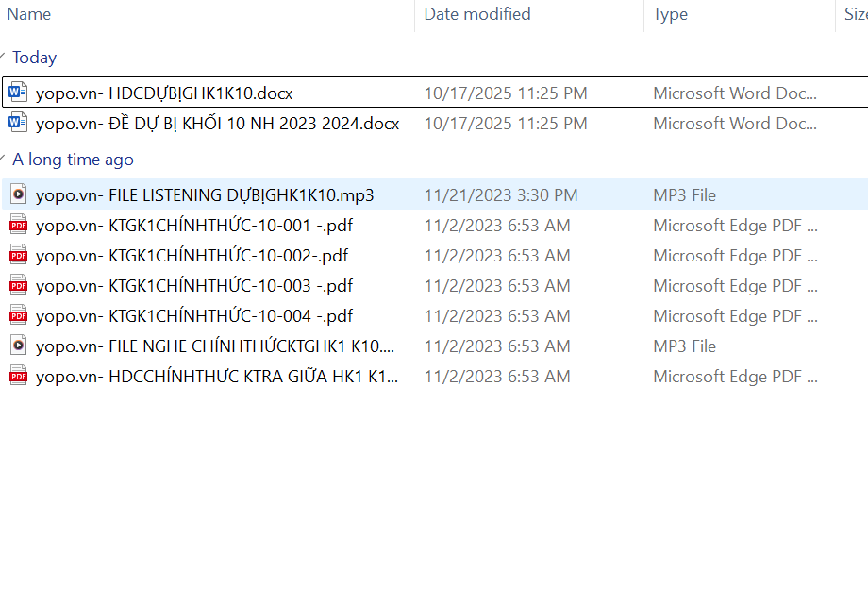Select the file name KTGK1CHÍNHTHỨC-10-003 -.pdf
This screenshot has width=868, height=590.
tap(194, 285)
